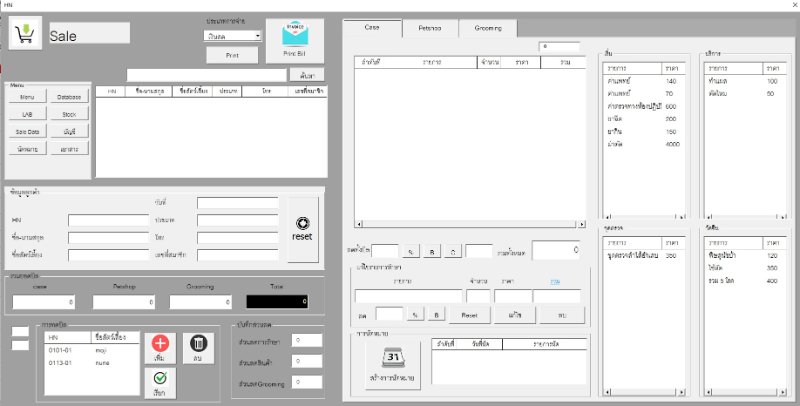Open the Stock menu button
The width and height of the screenshot is (800, 406).
click(x=69, y=114)
